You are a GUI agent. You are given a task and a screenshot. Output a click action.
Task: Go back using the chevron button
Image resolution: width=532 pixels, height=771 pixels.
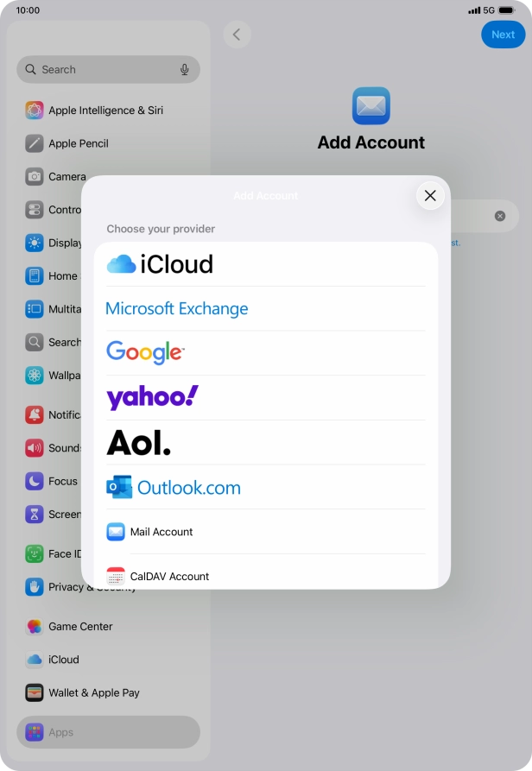237,35
